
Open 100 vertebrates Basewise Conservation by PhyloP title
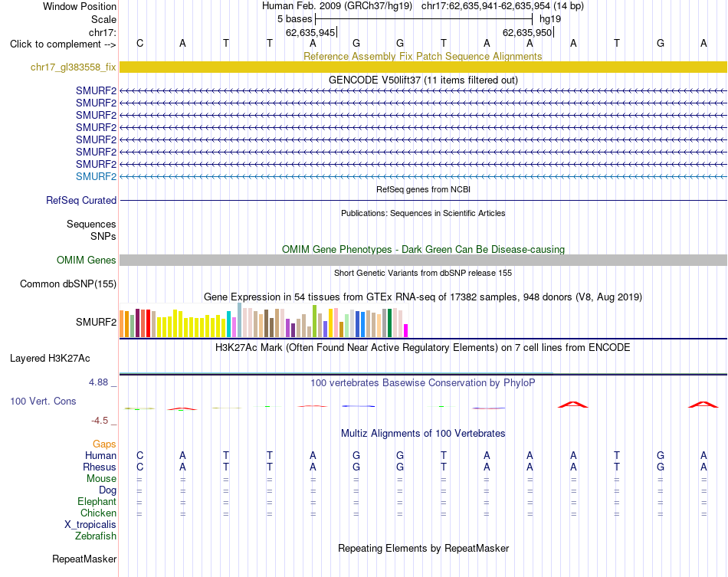coord(423,382)
